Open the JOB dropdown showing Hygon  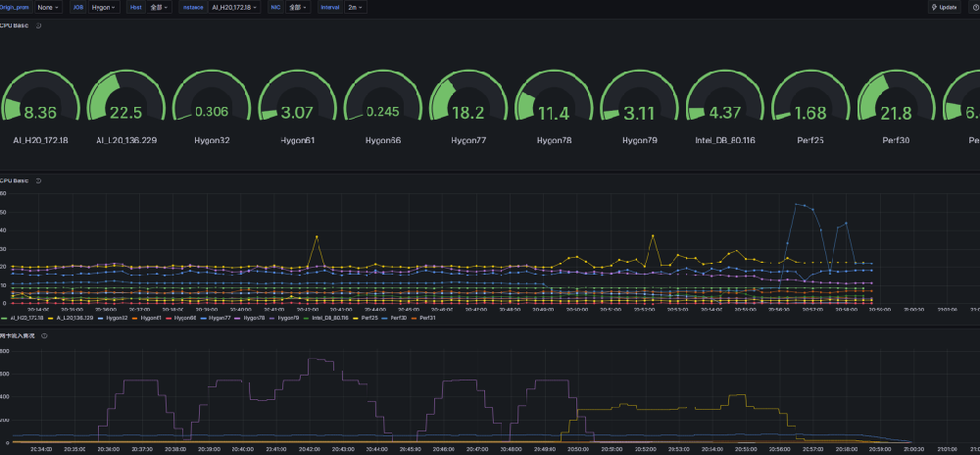point(103,7)
